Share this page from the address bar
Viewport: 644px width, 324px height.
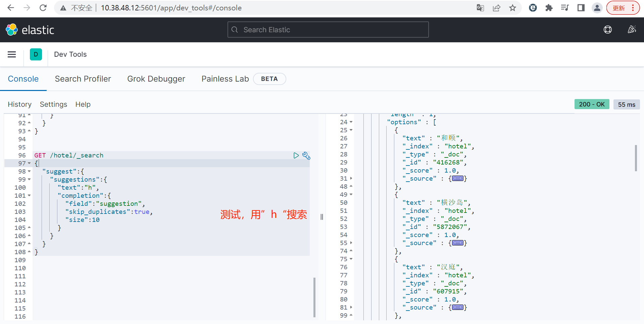pos(496,8)
